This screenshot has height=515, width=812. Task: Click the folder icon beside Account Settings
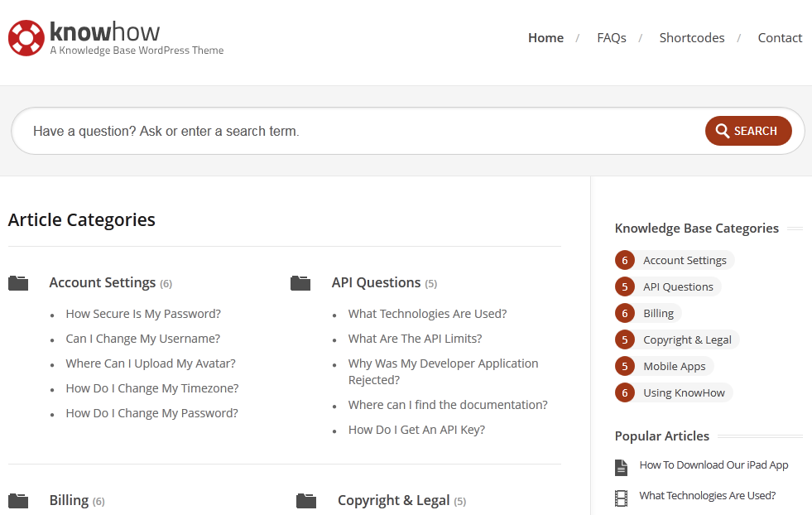click(18, 283)
